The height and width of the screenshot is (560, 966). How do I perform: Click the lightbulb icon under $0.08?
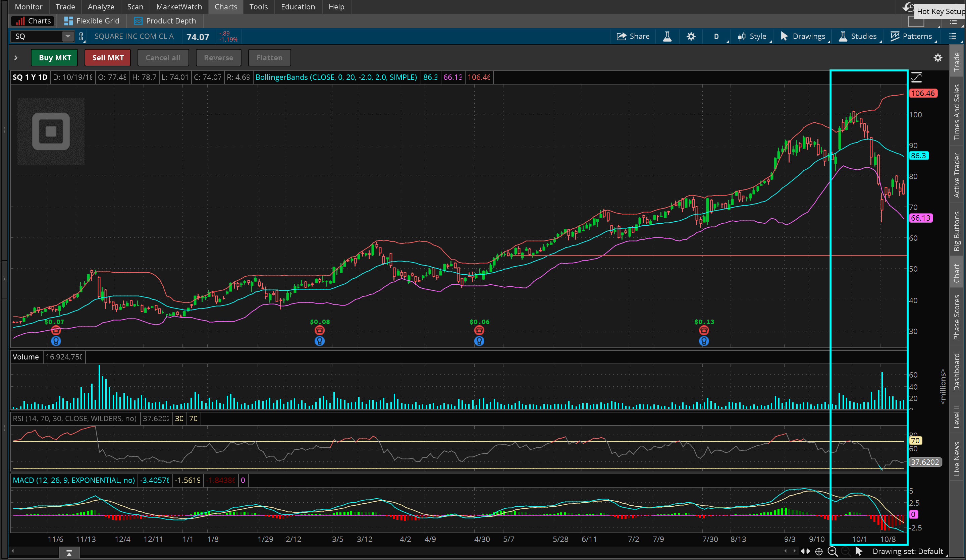point(319,341)
